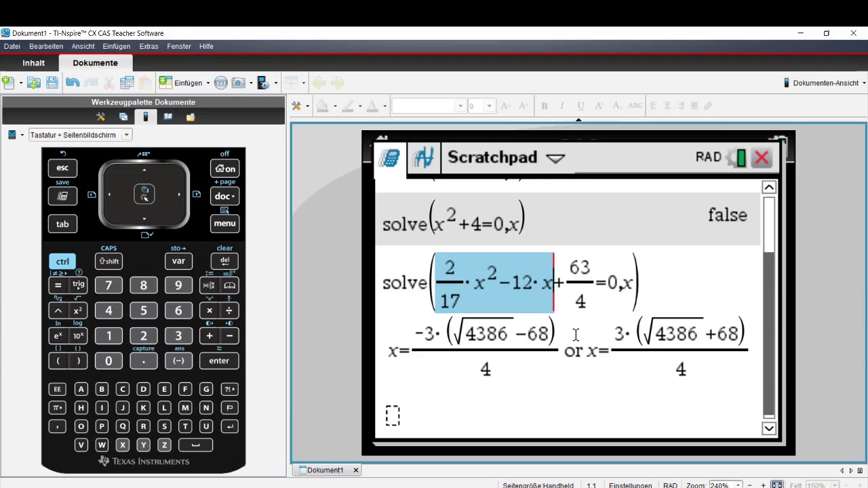Image resolution: width=868 pixels, height=488 pixels.
Task: Click the zoom out minus button in status bar
Action: (x=749, y=485)
